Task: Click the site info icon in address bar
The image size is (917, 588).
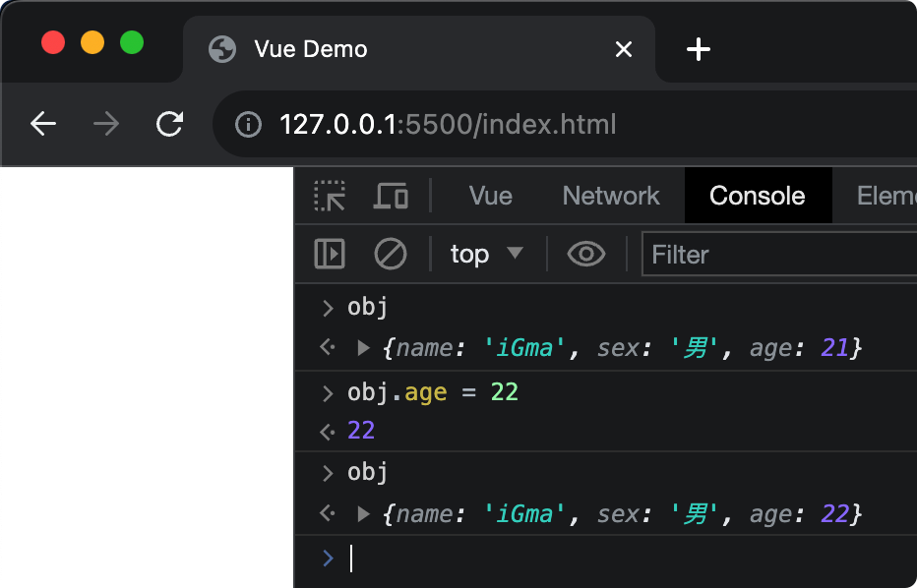Action: click(249, 125)
